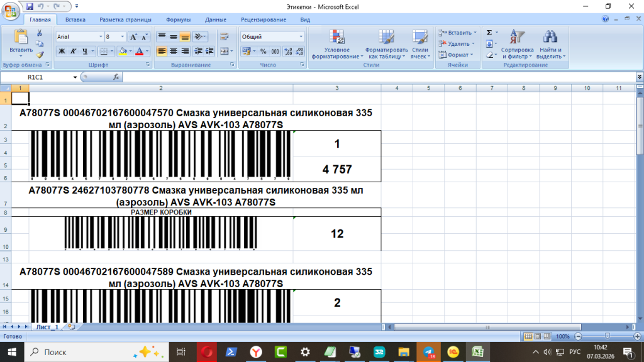The image size is (644, 362).
Task: Open Найти и выделить menu
Action: tap(551, 45)
